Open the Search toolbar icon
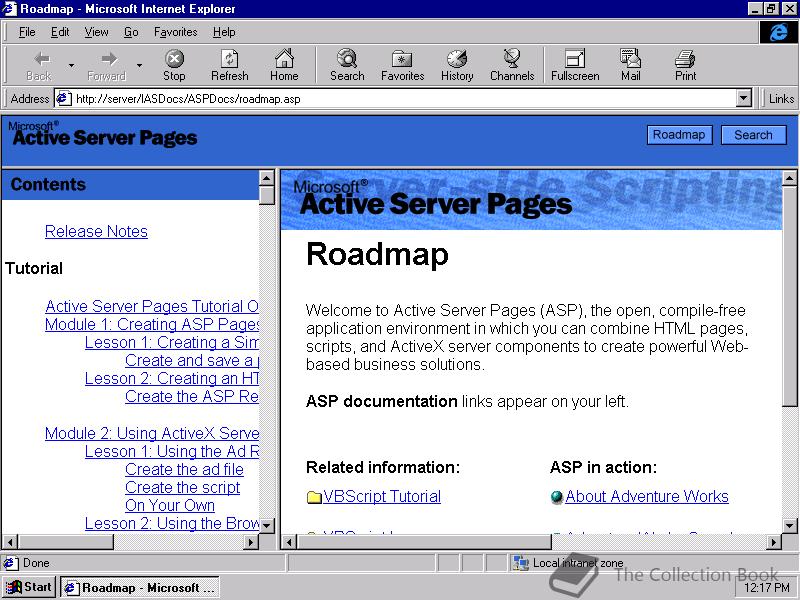 347,59
